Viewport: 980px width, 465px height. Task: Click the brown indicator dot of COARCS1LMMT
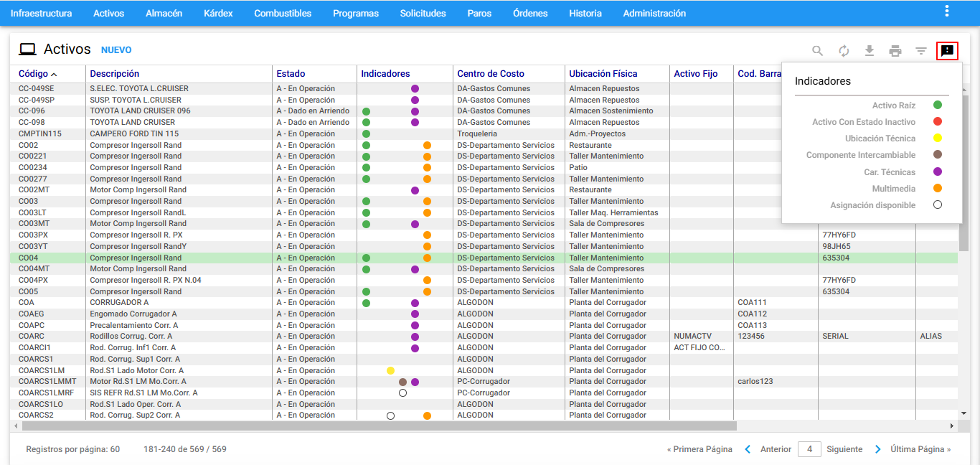tap(402, 382)
